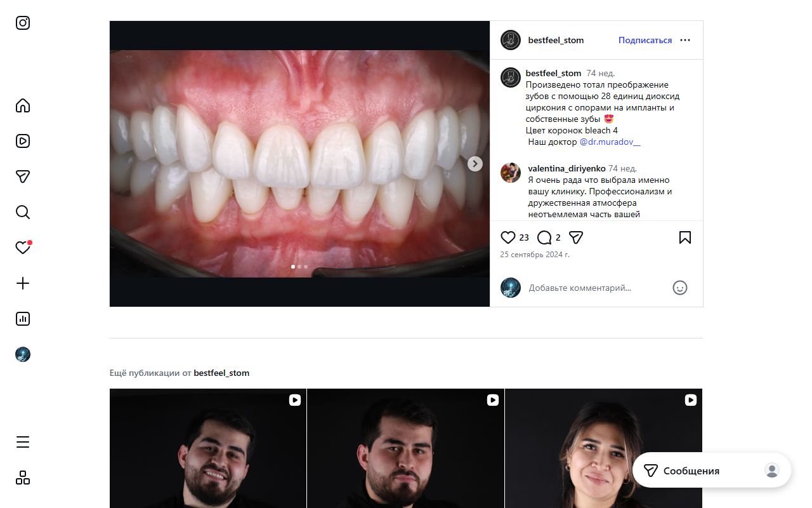Save the post with bookmark
Screen dimensions: 812x508
pyautogui.click(x=685, y=237)
